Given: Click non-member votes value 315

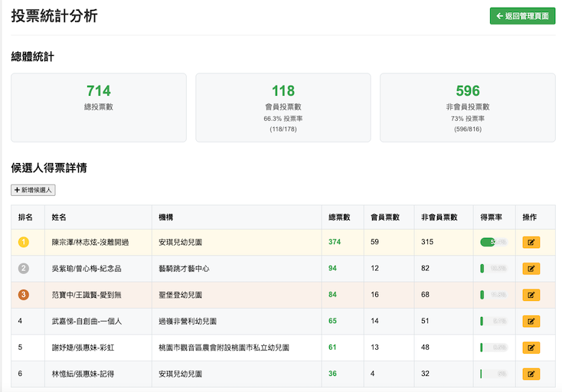Looking at the screenshot, I should point(427,242).
